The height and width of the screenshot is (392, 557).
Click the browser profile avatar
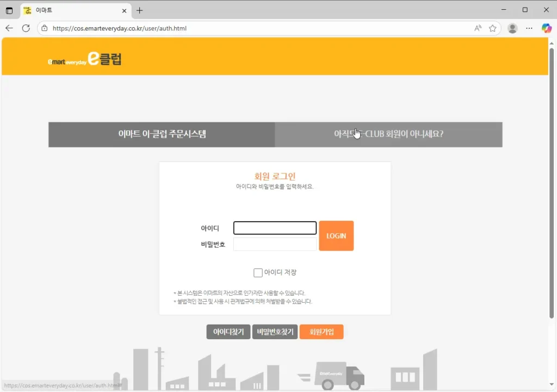pyautogui.click(x=512, y=28)
